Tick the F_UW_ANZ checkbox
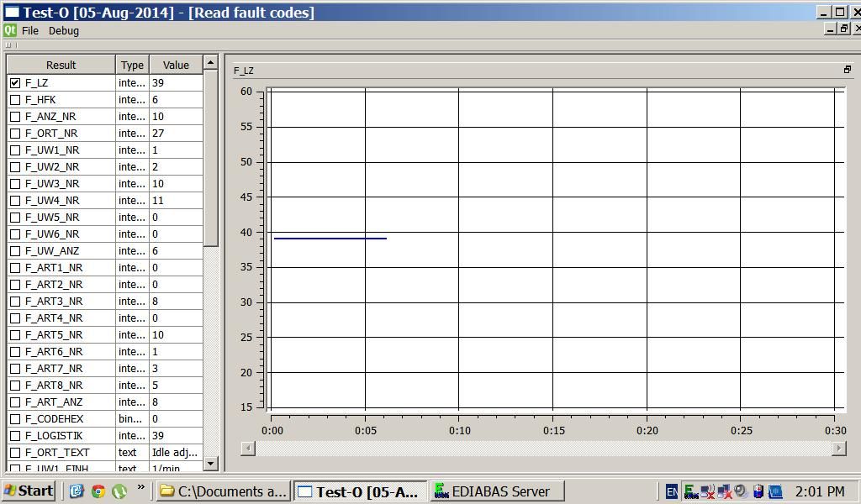861x504 pixels. tap(15, 251)
